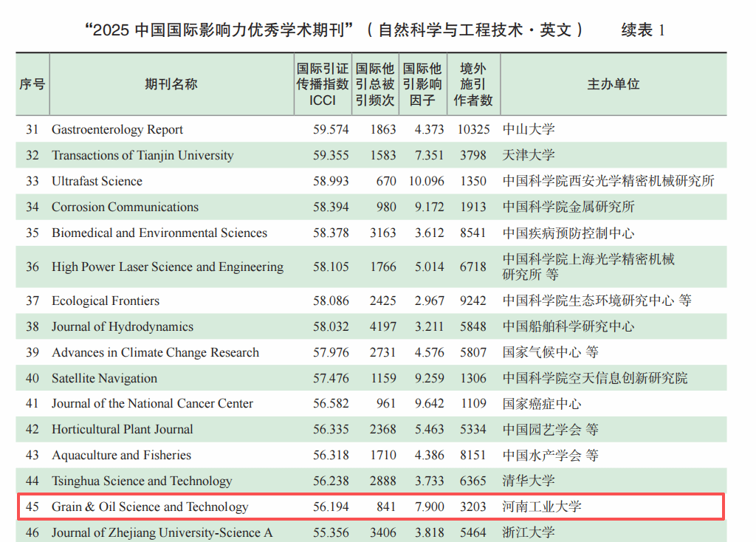The image size is (756, 542).
Task: Click the '期刊名称' column header
Action: point(171,84)
